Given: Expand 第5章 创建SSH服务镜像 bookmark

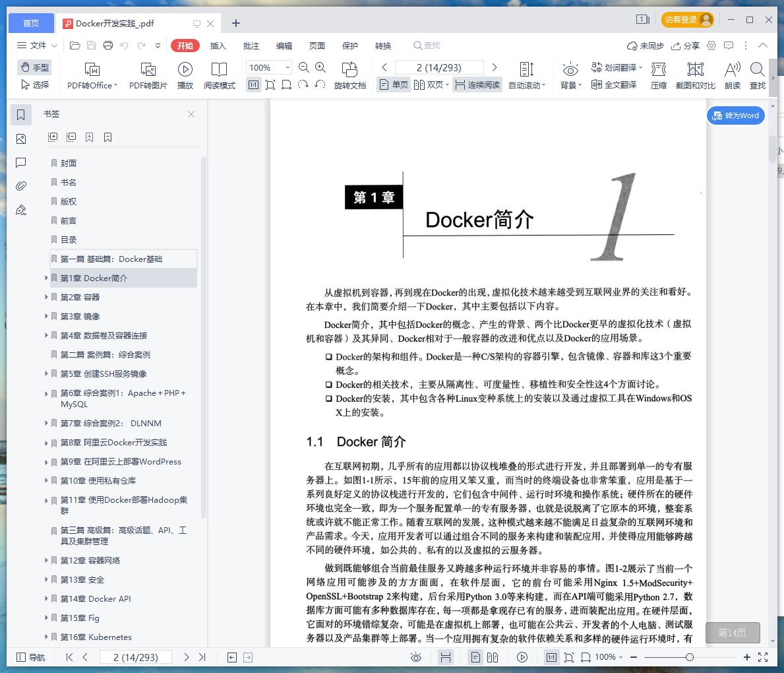Looking at the screenshot, I should (x=46, y=373).
